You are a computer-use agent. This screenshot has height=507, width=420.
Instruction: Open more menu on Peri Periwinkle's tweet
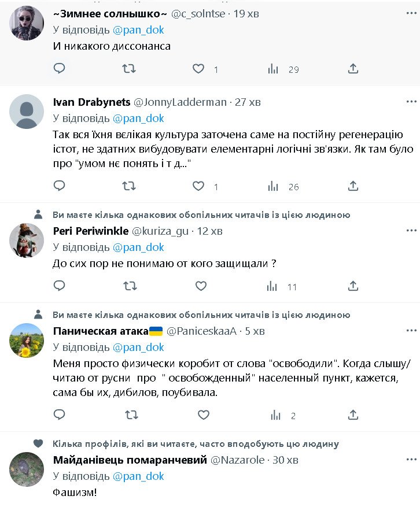pyautogui.click(x=411, y=231)
